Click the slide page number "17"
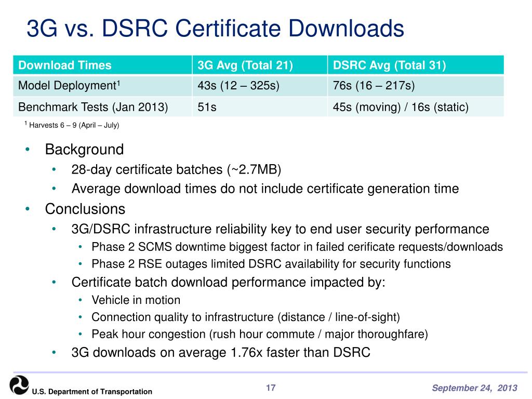The image size is (532, 399). coord(271,388)
